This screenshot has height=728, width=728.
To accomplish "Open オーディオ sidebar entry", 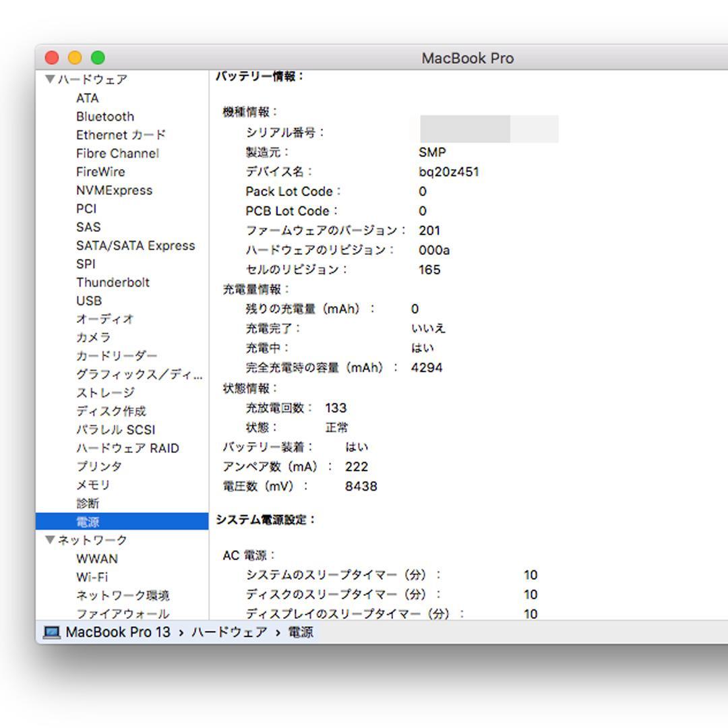I will coord(105,319).
